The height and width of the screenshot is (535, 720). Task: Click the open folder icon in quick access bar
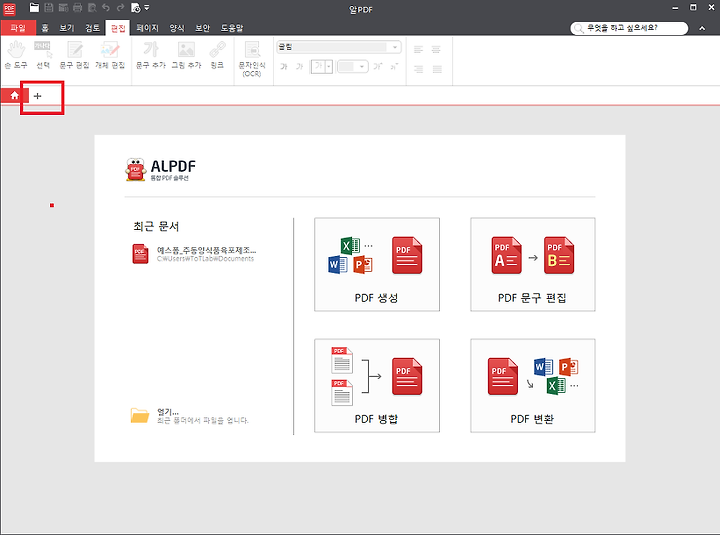34,7
